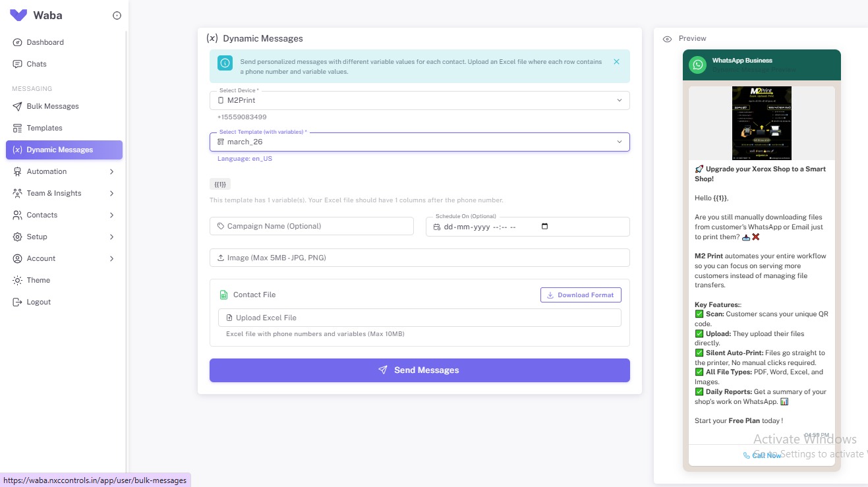
Task: Follow the Call Now link in the preview
Action: point(765,455)
